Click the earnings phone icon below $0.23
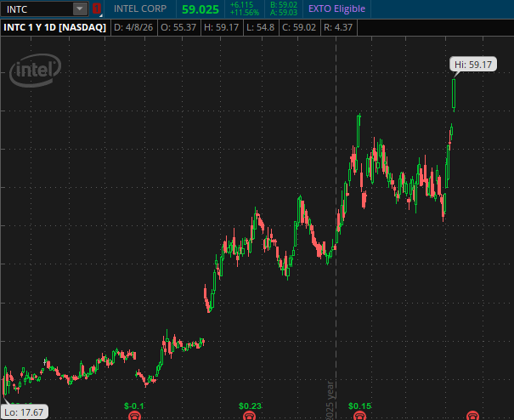Image resolution: width=514 pixels, height=420 pixels. [249, 416]
